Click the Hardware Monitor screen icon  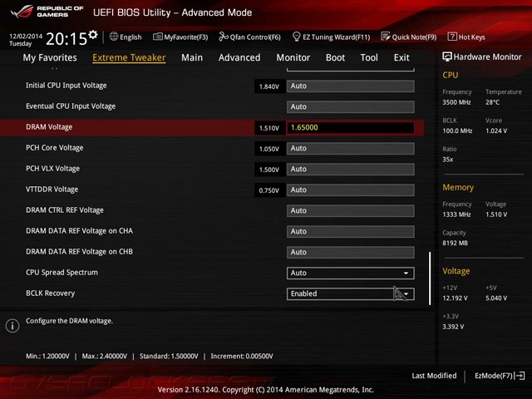point(447,57)
